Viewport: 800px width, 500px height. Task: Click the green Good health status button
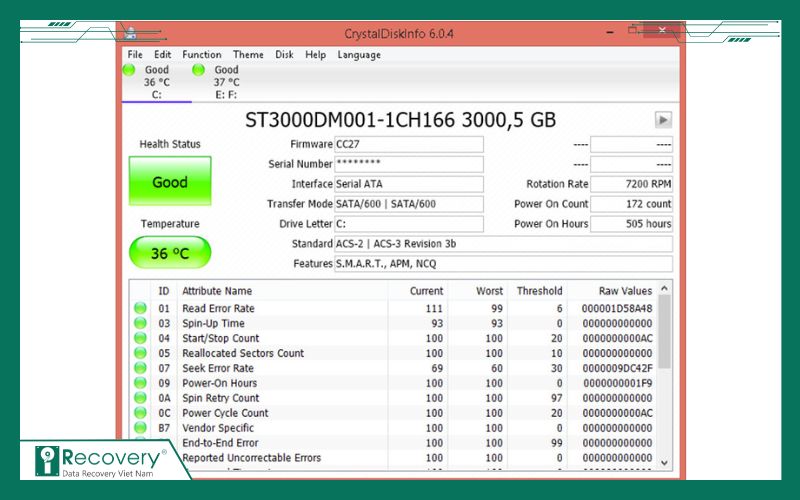click(x=170, y=182)
